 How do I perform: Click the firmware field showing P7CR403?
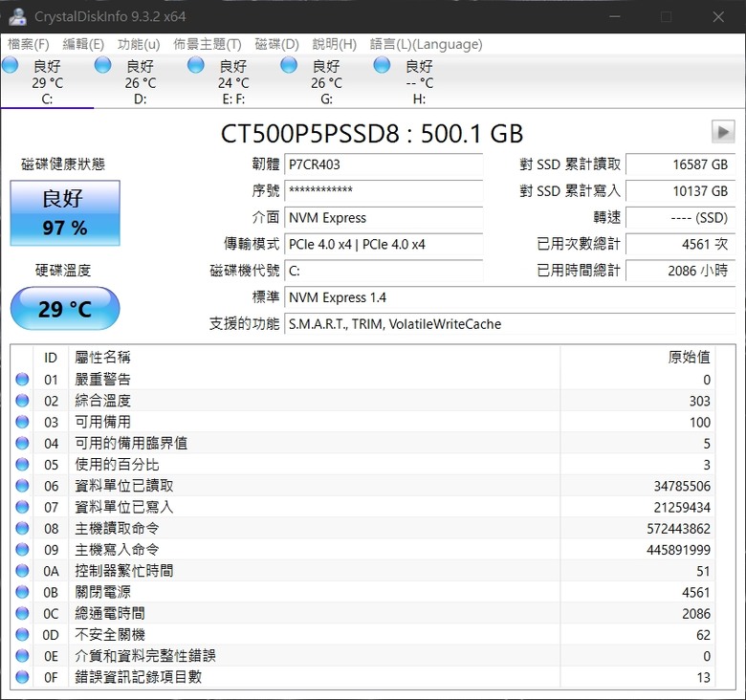point(384,164)
